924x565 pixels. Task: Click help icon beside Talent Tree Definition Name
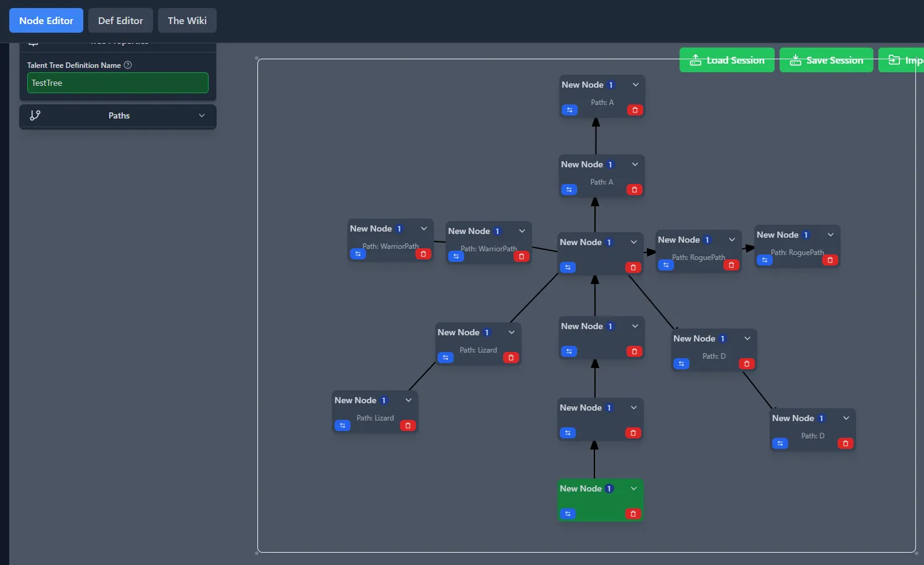coord(128,65)
